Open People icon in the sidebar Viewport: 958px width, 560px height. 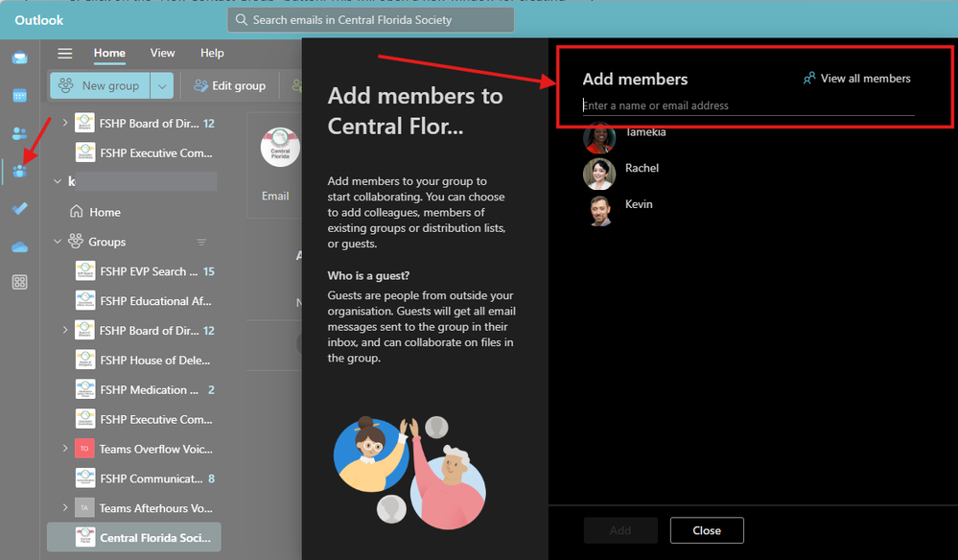point(19,133)
